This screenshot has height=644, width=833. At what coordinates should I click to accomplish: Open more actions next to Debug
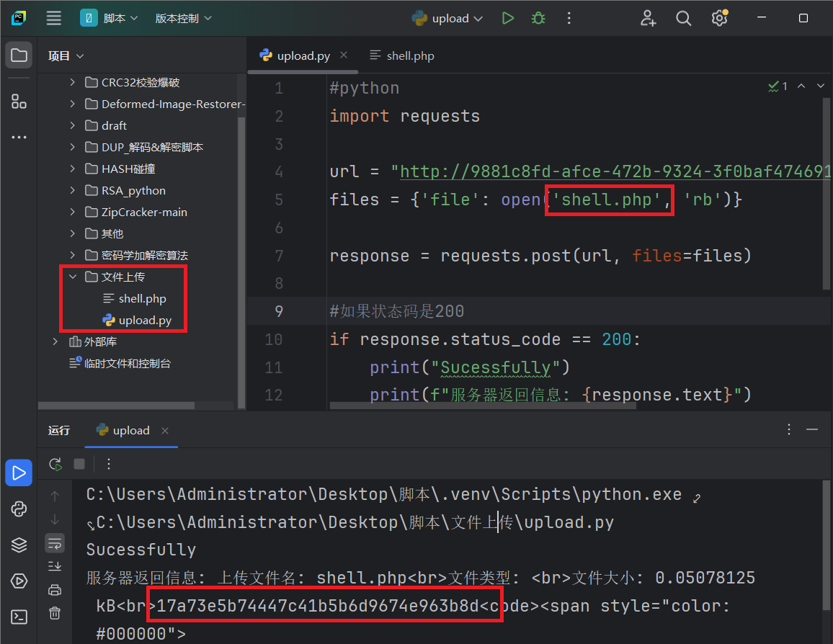(x=569, y=18)
